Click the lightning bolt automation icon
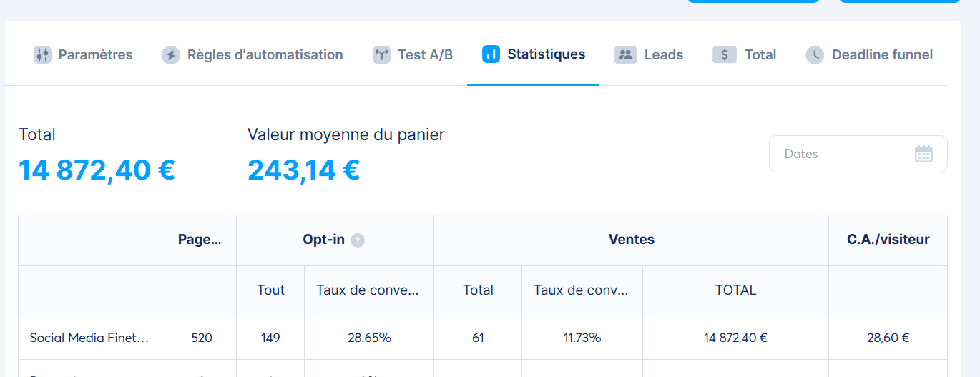This screenshot has height=377, width=980. [x=171, y=55]
